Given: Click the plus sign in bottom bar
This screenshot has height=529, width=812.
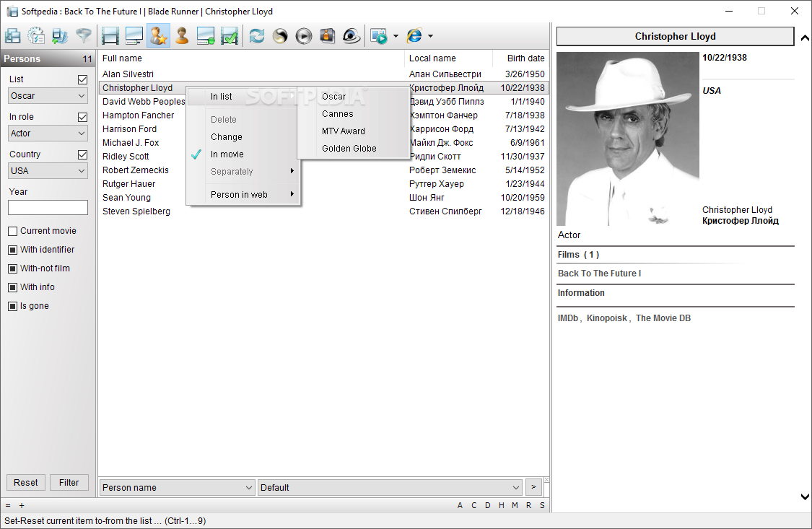Looking at the screenshot, I should click(22, 505).
